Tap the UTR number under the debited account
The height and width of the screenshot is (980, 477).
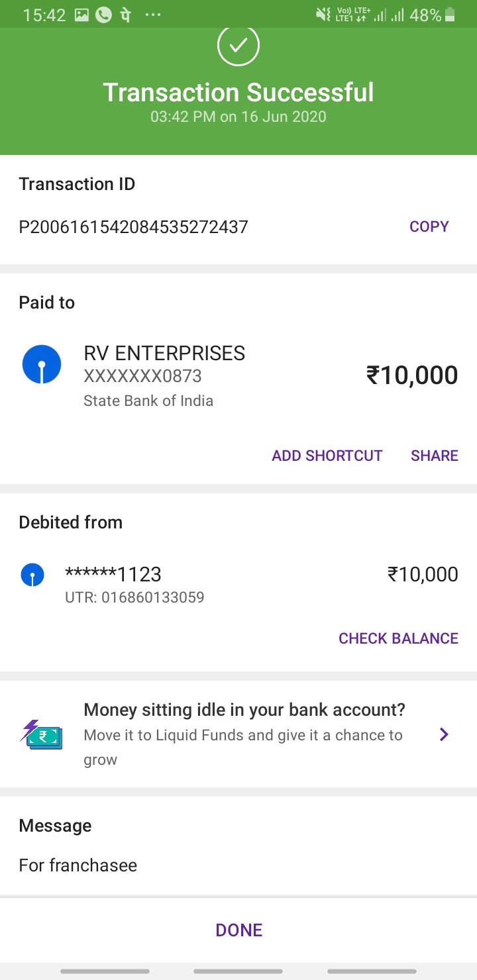point(134,597)
